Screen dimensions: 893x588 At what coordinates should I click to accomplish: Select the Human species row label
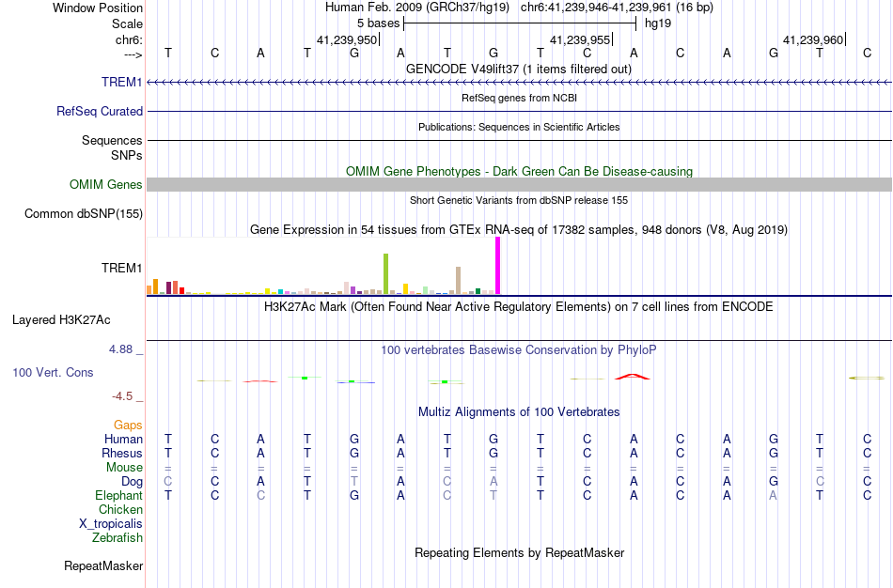tap(123, 439)
